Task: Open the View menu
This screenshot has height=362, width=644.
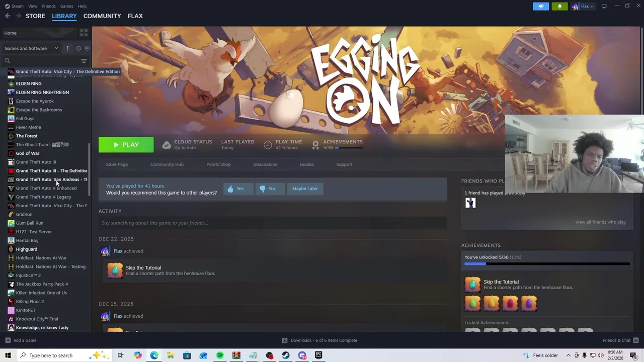Action: pyautogui.click(x=33, y=6)
